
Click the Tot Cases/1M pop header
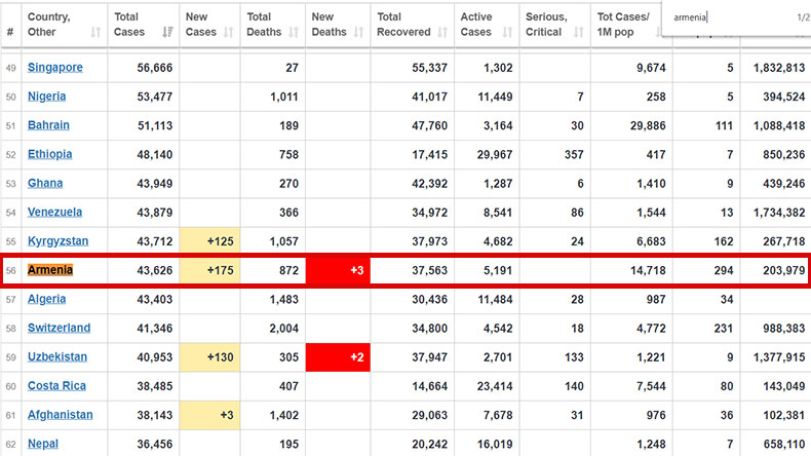[623, 24]
